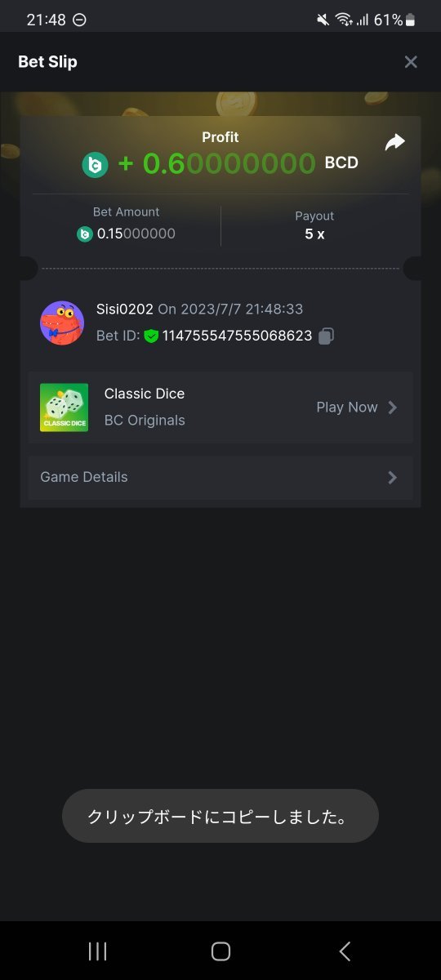Image resolution: width=441 pixels, height=980 pixels.
Task: Tap the Android back navigation button
Action: (x=345, y=951)
